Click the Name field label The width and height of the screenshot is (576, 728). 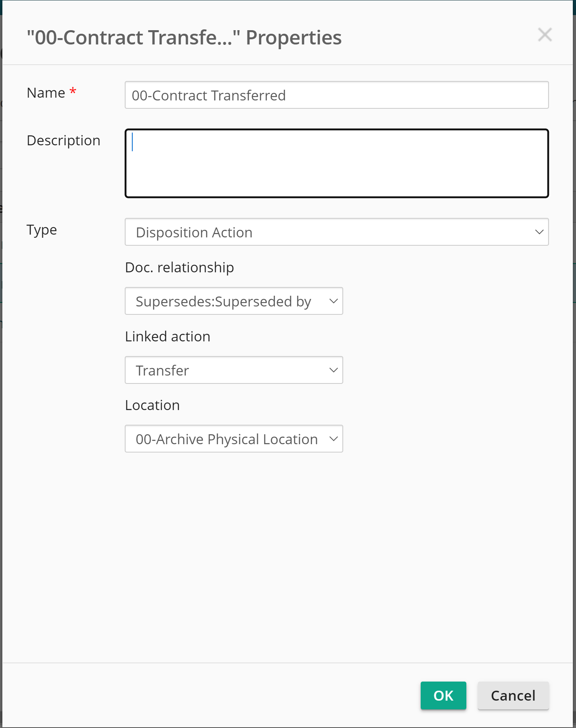(x=46, y=93)
